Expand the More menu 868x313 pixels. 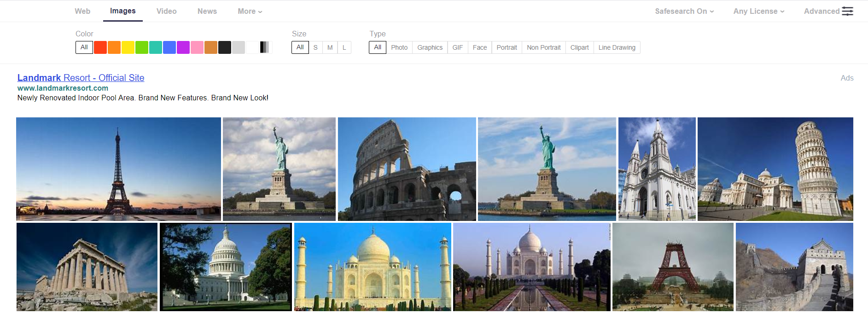[x=250, y=11]
